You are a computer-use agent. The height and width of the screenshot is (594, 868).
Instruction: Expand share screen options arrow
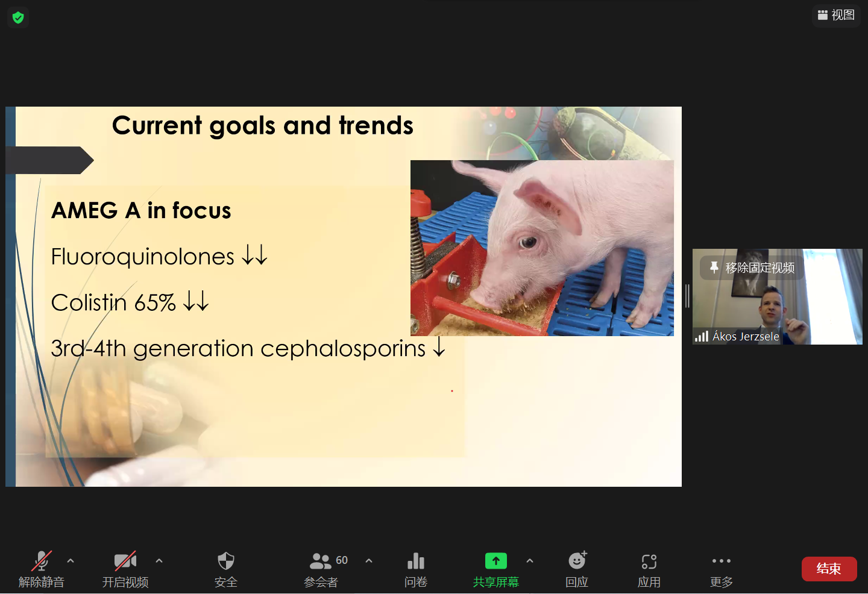tap(530, 561)
